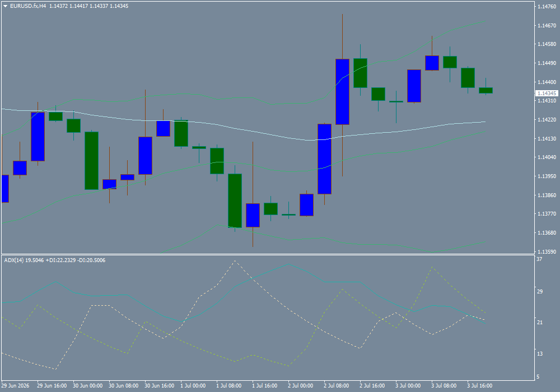Click the 1.14040 price level
Image resolution: width=560 pixels, height=392 pixels.
547,157
